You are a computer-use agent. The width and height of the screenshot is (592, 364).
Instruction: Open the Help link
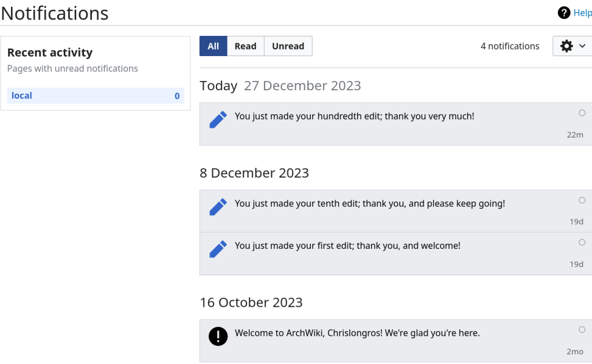point(582,13)
